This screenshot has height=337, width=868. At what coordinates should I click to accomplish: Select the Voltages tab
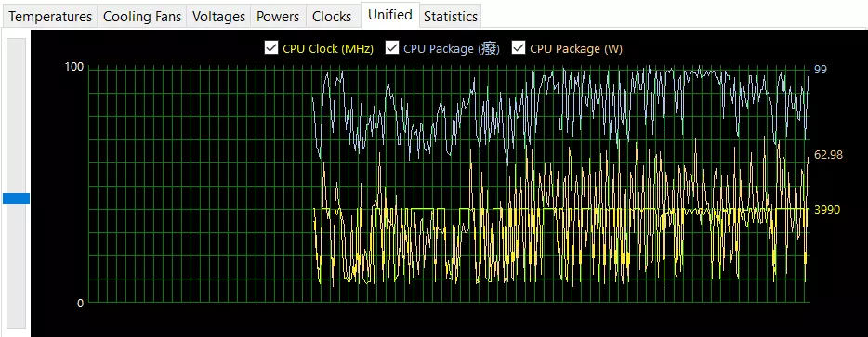[x=218, y=17]
